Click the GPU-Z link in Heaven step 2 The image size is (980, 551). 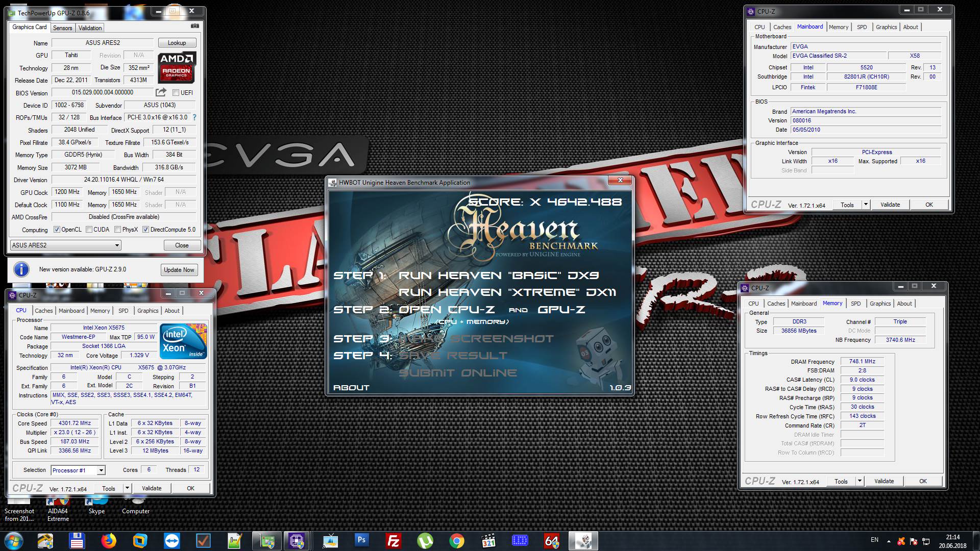(x=561, y=310)
